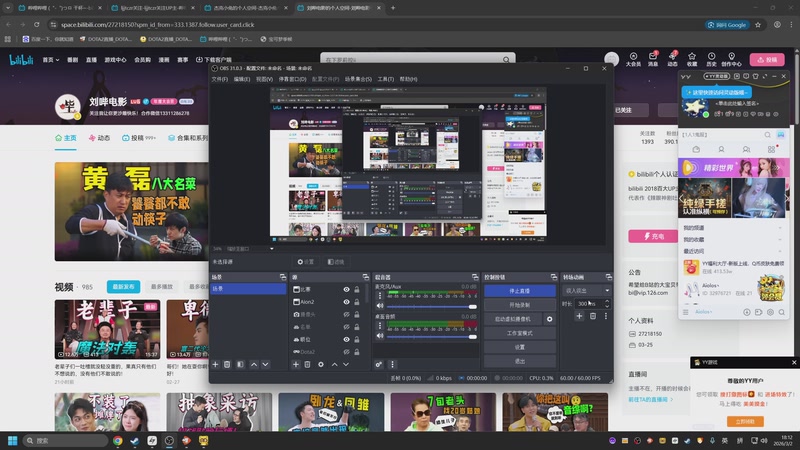800x450 pixels.
Task: Mute the 麦克风/Aux speaker icon
Action: click(380, 306)
